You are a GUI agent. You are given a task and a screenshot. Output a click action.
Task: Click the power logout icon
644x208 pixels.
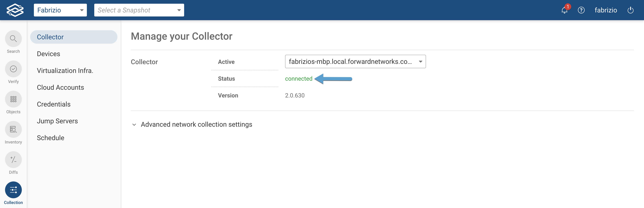(630, 10)
